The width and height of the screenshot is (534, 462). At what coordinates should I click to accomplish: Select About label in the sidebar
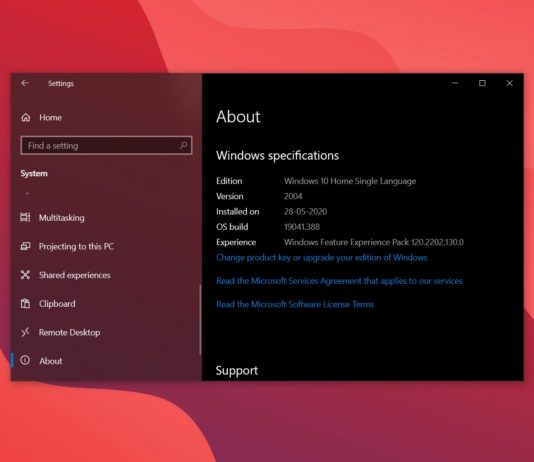click(51, 361)
